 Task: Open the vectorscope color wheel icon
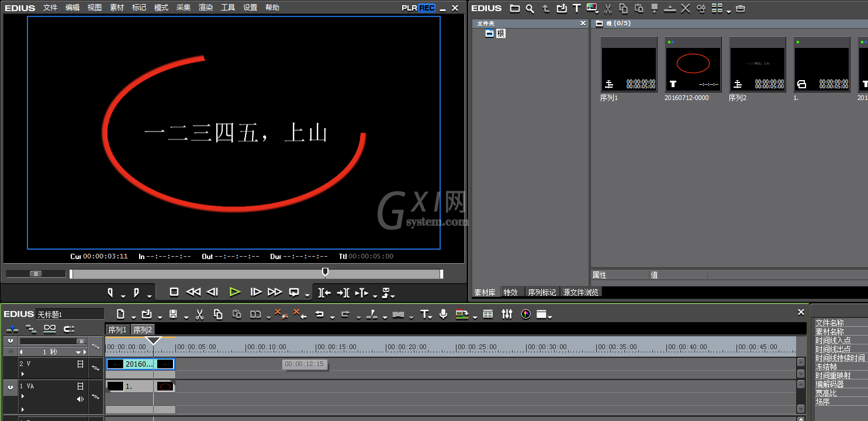pyautogui.click(x=525, y=314)
